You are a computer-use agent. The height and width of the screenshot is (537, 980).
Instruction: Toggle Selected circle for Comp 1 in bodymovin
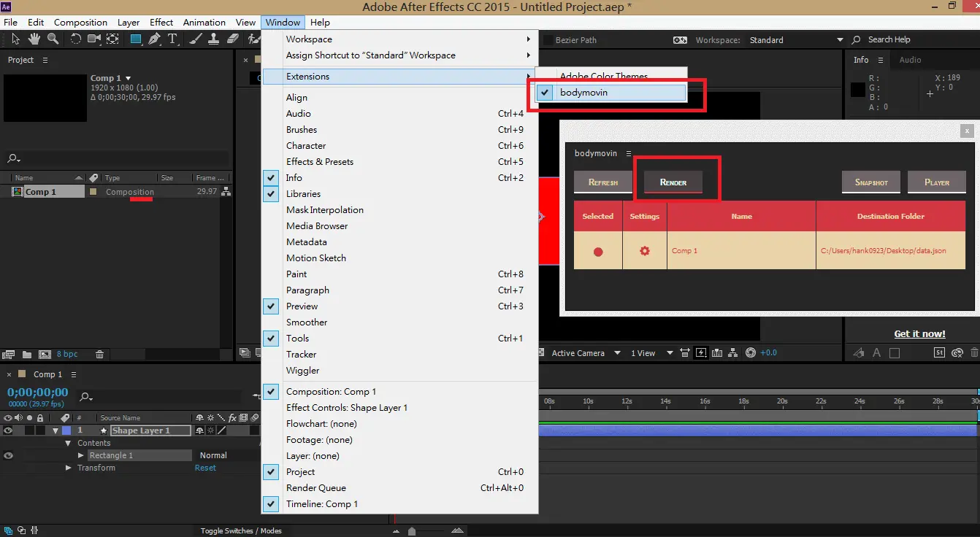[x=598, y=252]
